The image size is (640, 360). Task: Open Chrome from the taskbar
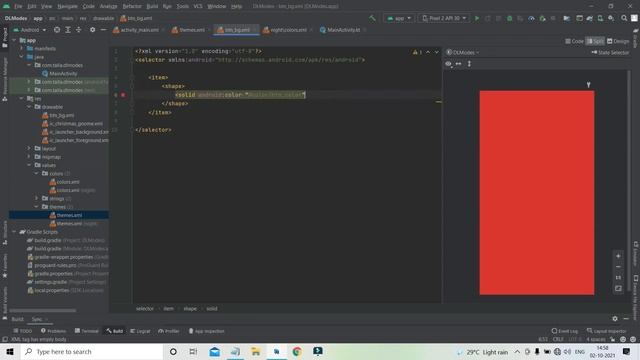pyautogui.click(x=297, y=351)
